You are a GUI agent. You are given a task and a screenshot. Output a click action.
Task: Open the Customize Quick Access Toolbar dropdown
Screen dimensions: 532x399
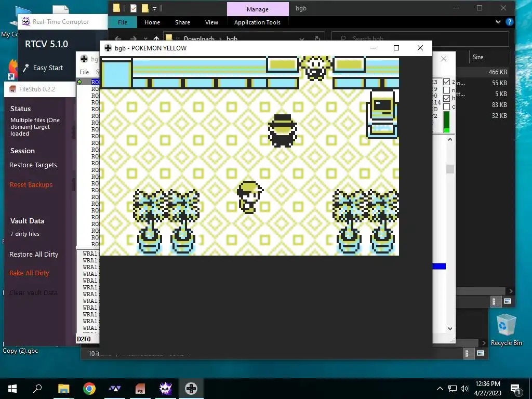coord(154,8)
